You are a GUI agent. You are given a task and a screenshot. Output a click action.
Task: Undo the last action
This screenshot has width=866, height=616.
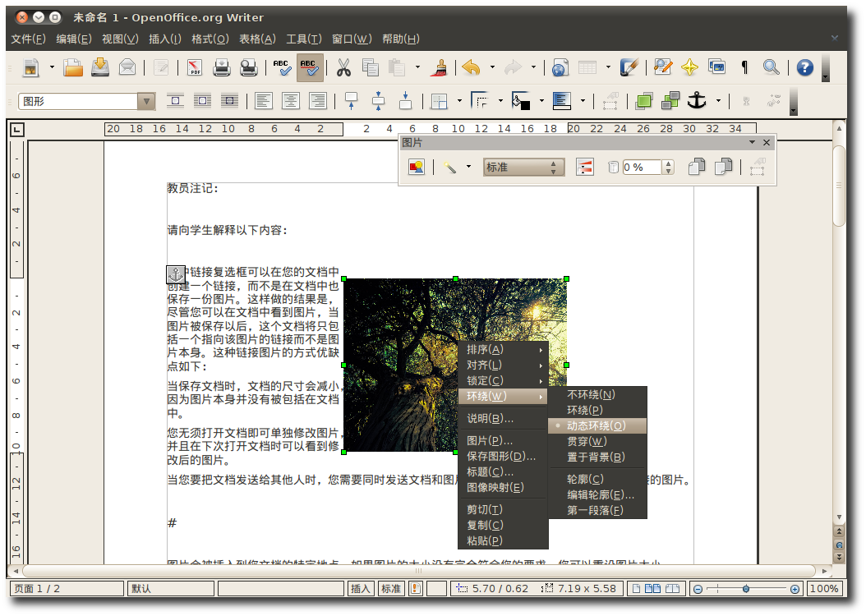pos(471,67)
